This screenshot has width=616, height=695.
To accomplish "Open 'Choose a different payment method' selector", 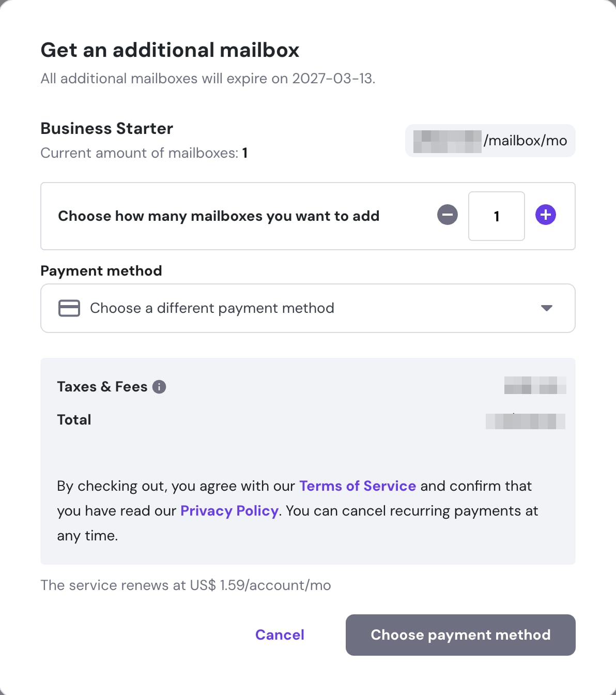I will 212,308.
